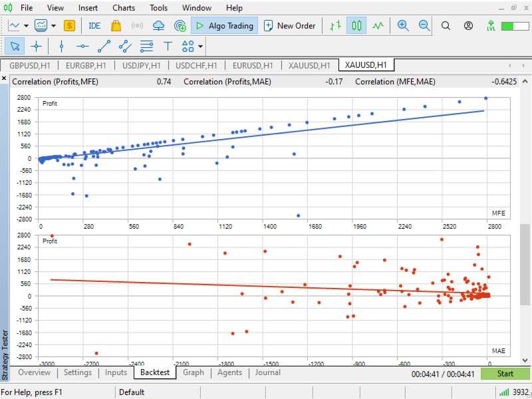Switch to candlestick chart display
532x399 pixels.
[x=356, y=26]
